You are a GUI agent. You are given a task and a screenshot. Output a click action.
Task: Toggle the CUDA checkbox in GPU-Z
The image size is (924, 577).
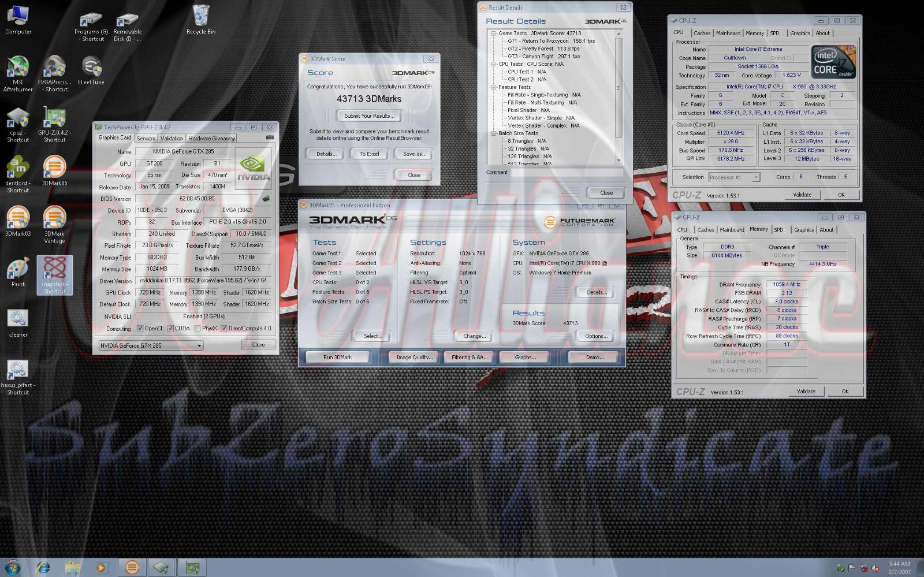pos(170,328)
